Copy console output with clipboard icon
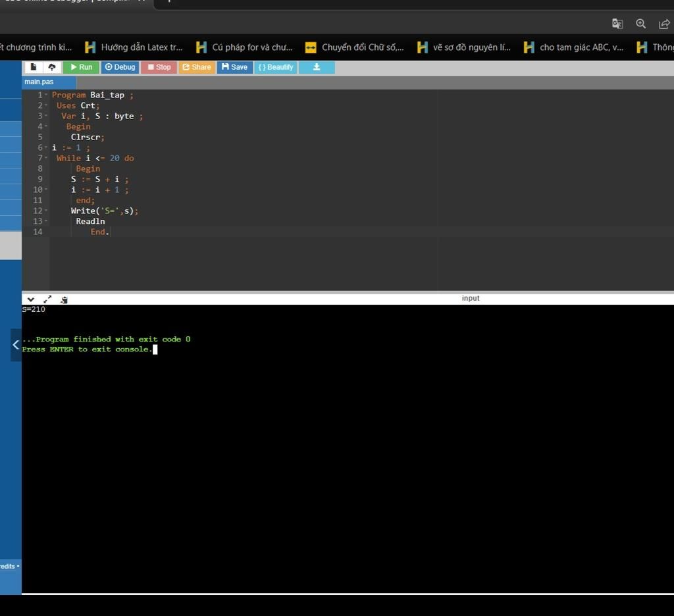Viewport: 674px width, 616px height. (64, 299)
